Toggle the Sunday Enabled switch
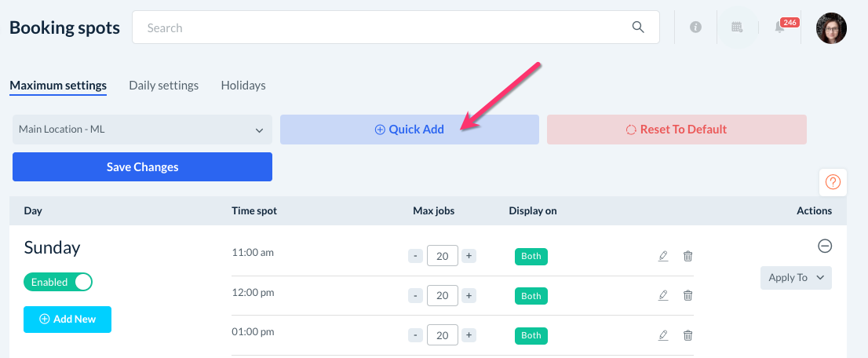Viewport: 868px width, 358px height. [x=58, y=282]
